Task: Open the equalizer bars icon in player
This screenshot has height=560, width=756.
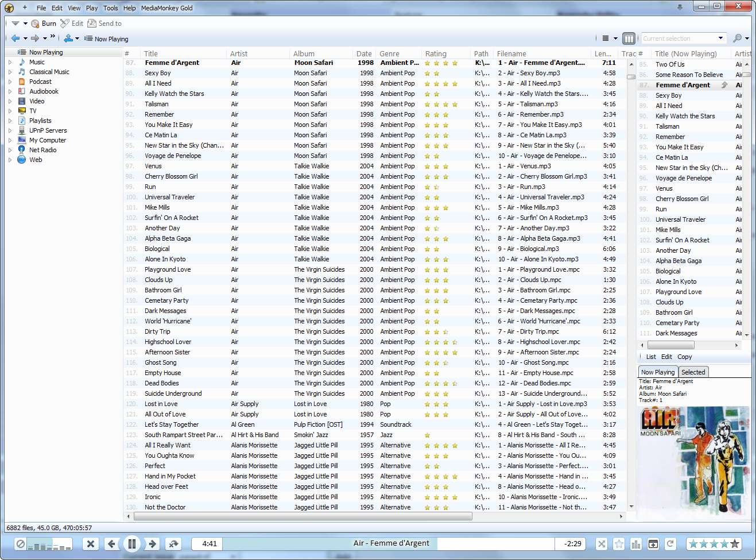Action: [x=635, y=543]
